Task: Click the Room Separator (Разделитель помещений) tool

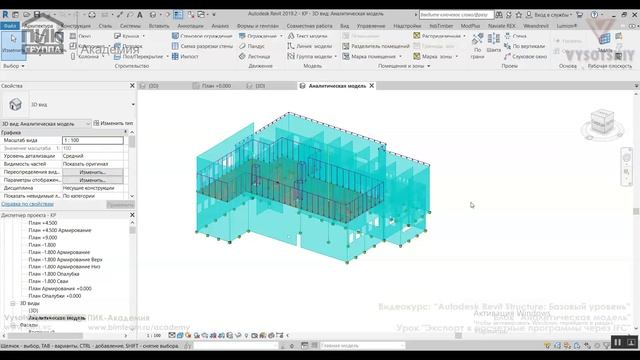Action: 376,46
